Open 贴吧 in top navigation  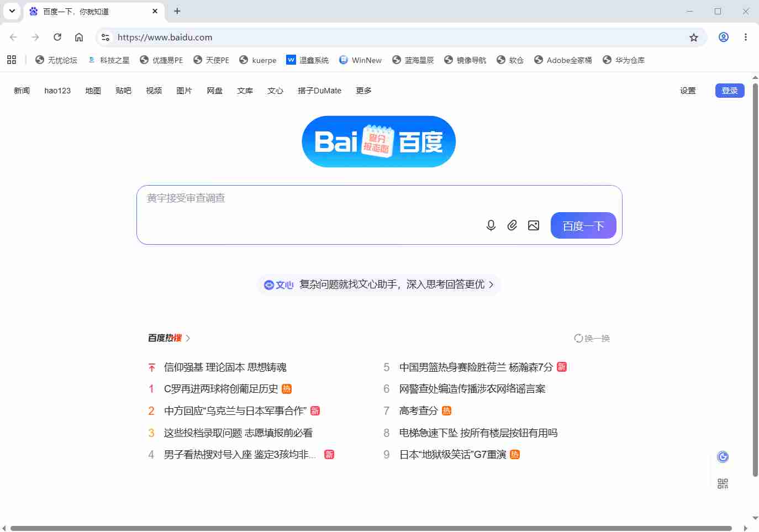123,91
